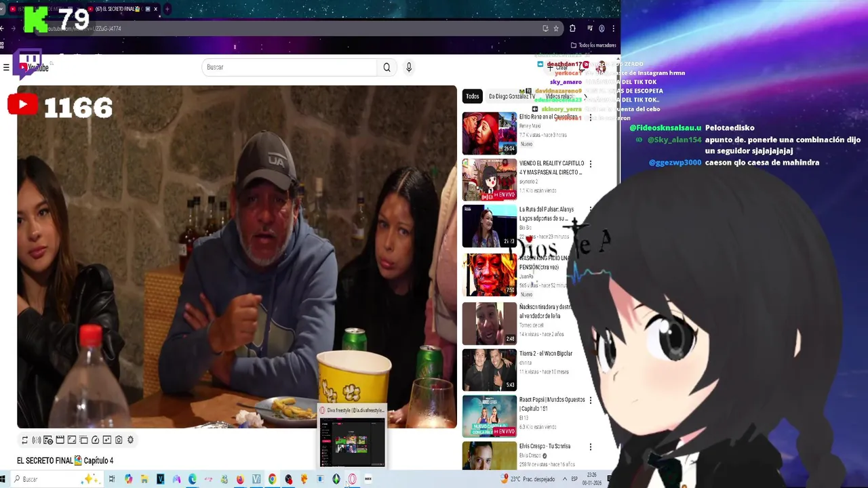Open Task View on the taskbar
This screenshot has width=868, height=488.
click(x=112, y=479)
